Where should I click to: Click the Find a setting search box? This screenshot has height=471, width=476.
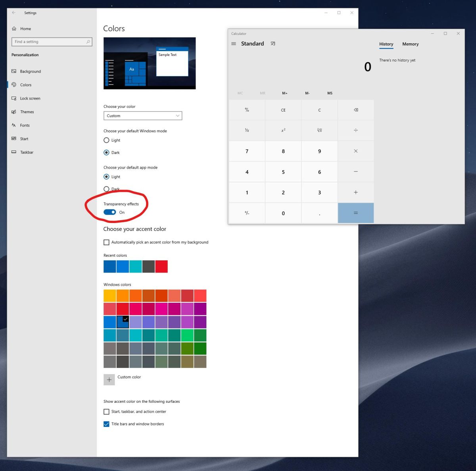tap(52, 42)
